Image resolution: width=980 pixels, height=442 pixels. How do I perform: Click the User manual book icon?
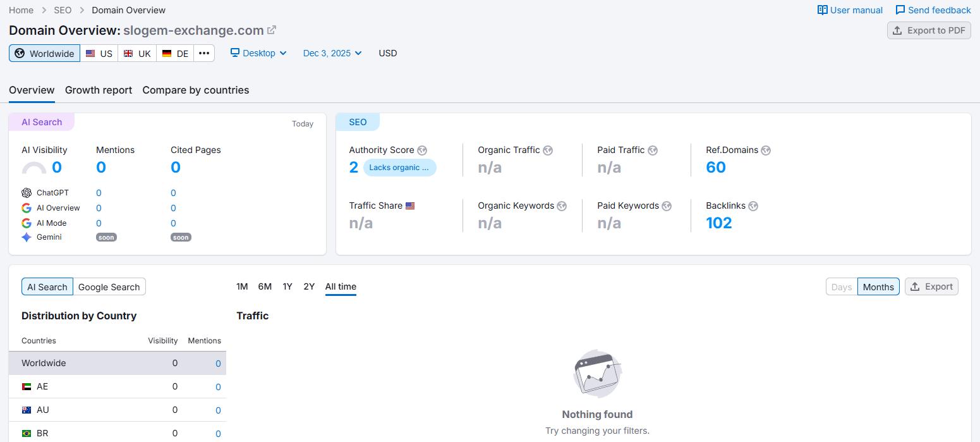(823, 10)
